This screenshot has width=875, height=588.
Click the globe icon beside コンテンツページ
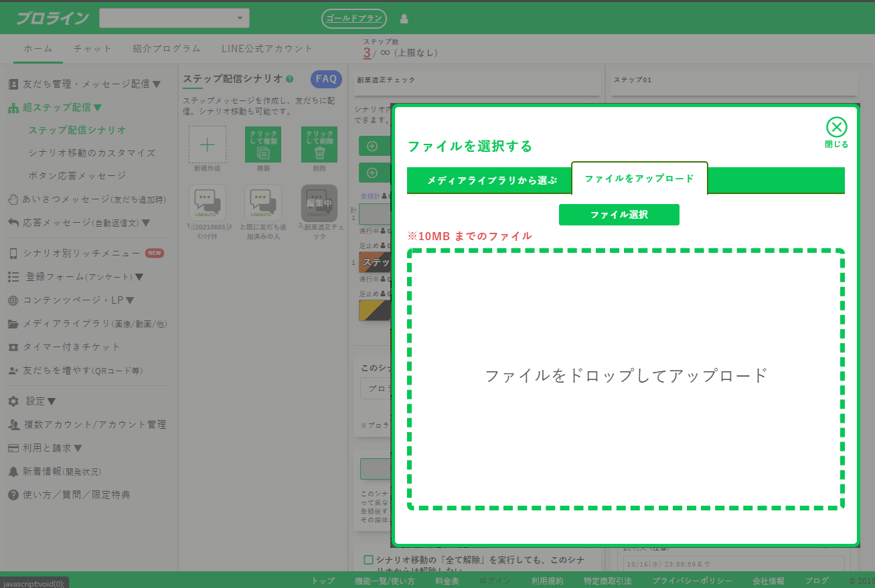[x=13, y=300]
